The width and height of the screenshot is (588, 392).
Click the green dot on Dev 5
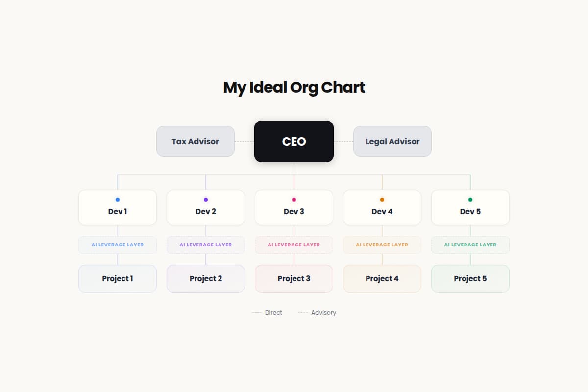(x=470, y=200)
